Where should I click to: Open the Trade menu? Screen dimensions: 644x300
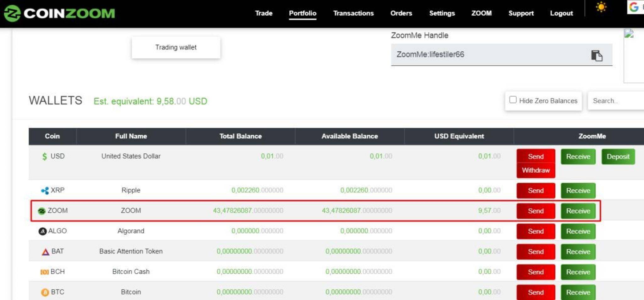tap(264, 13)
